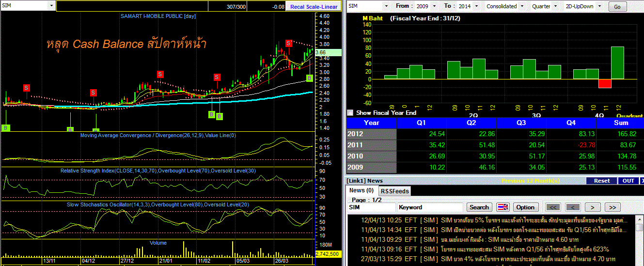Click the Reset button

[602, 181]
